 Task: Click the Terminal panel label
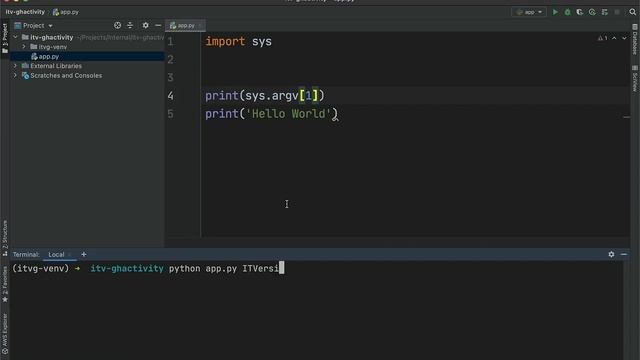[x=26, y=254]
